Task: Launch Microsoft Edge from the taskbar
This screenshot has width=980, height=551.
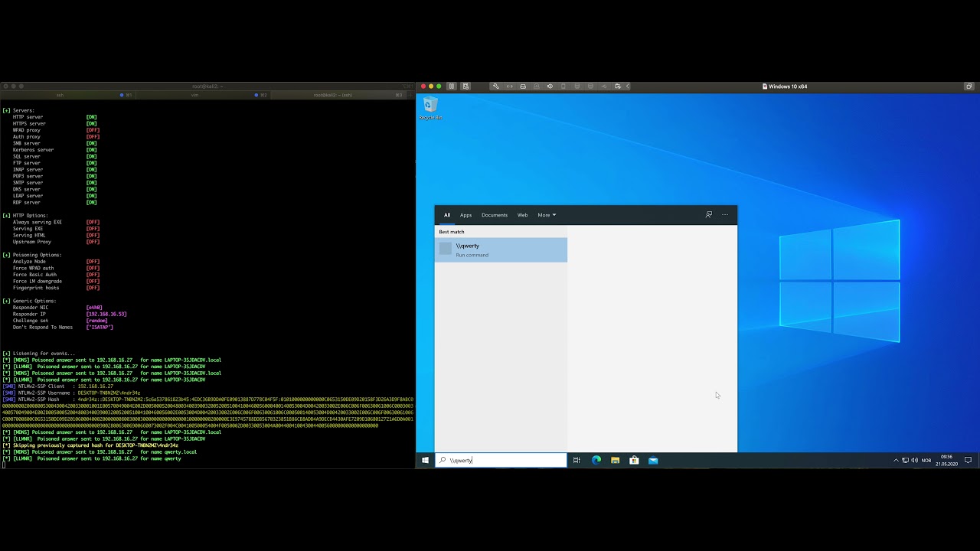Action: [596, 460]
